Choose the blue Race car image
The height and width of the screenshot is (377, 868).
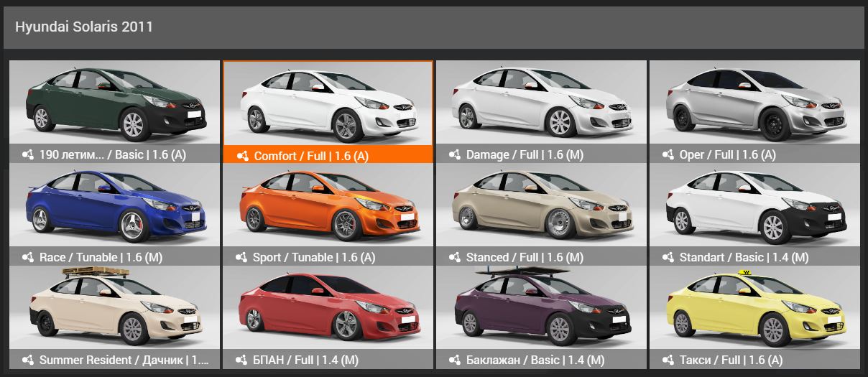click(114, 206)
